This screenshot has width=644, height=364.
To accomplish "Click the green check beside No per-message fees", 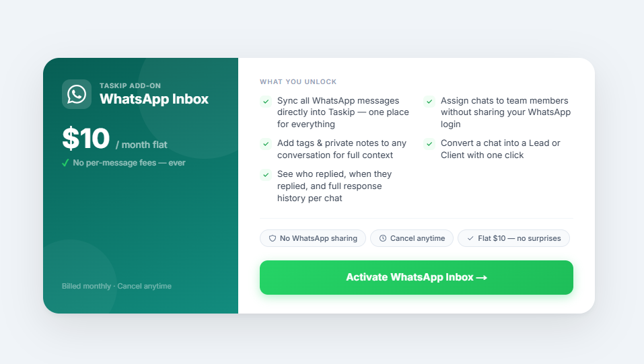I will click(x=65, y=163).
